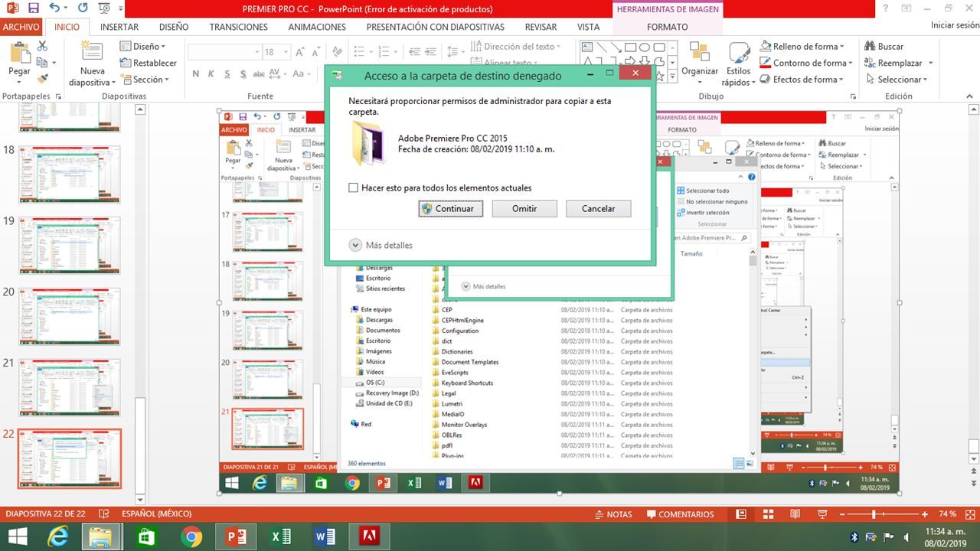Open the ARCHIVO tab
Screen dimensions: 980x551
(21, 27)
